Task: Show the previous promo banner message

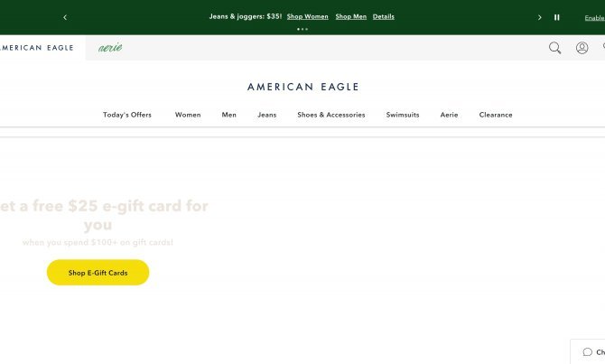Action: pyautogui.click(x=65, y=17)
